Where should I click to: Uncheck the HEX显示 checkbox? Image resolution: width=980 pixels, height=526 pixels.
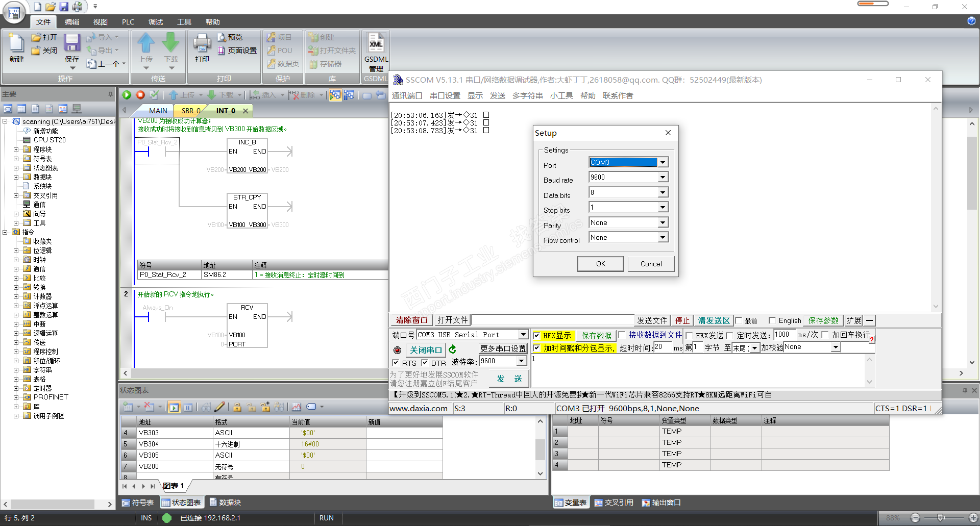tap(536, 336)
